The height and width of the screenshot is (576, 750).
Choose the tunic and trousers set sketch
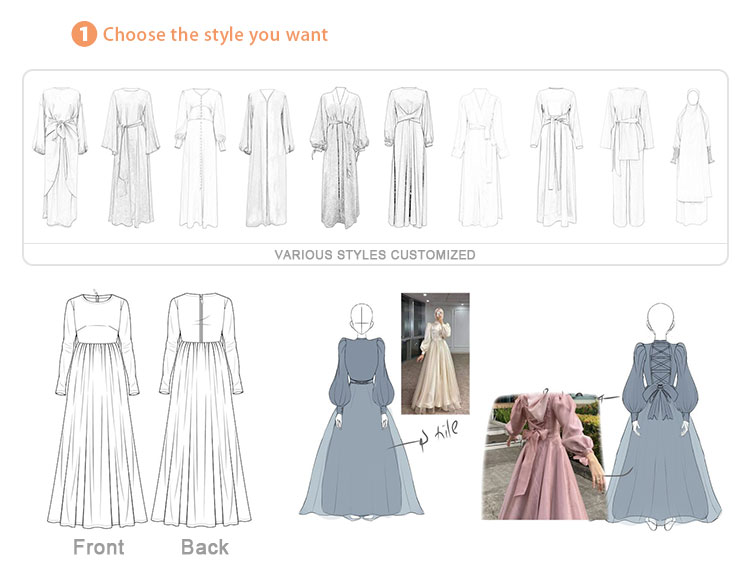[627, 157]
